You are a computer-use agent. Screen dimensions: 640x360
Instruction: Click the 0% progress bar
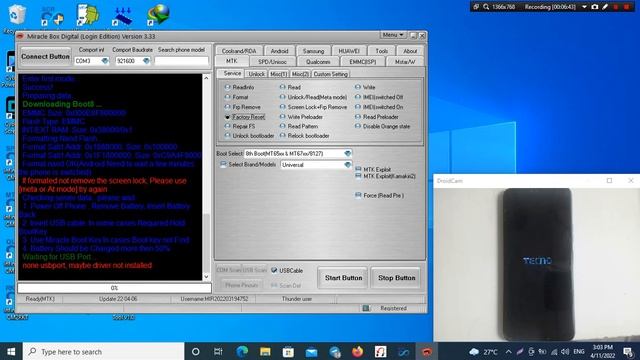[x=114, y=288]
